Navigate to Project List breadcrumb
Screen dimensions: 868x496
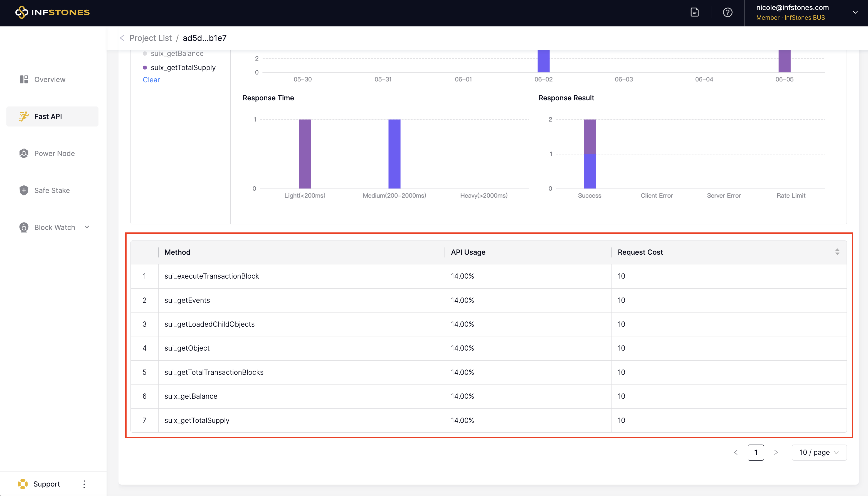click(x=150, y=38)
